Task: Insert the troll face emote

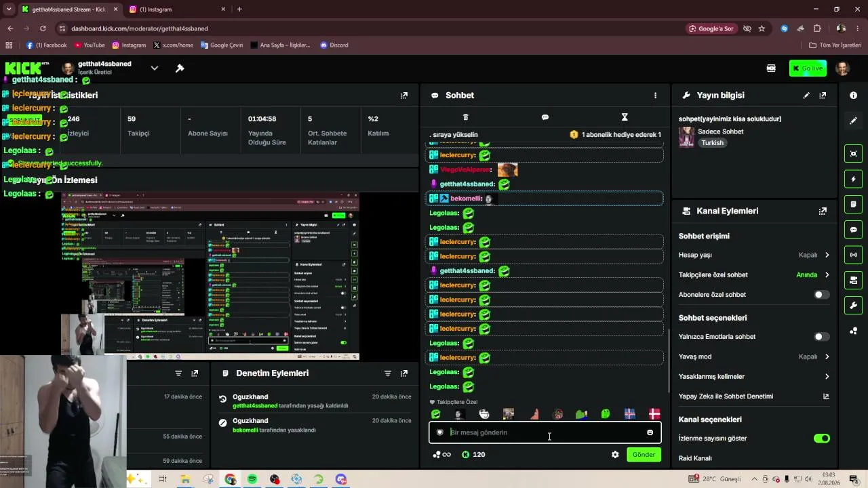Action: pos(484,414)
